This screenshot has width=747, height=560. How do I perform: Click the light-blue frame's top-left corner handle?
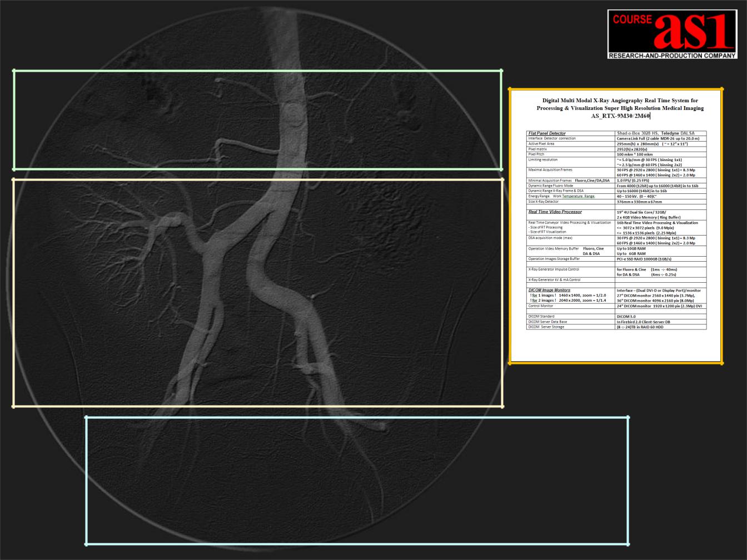86,417
